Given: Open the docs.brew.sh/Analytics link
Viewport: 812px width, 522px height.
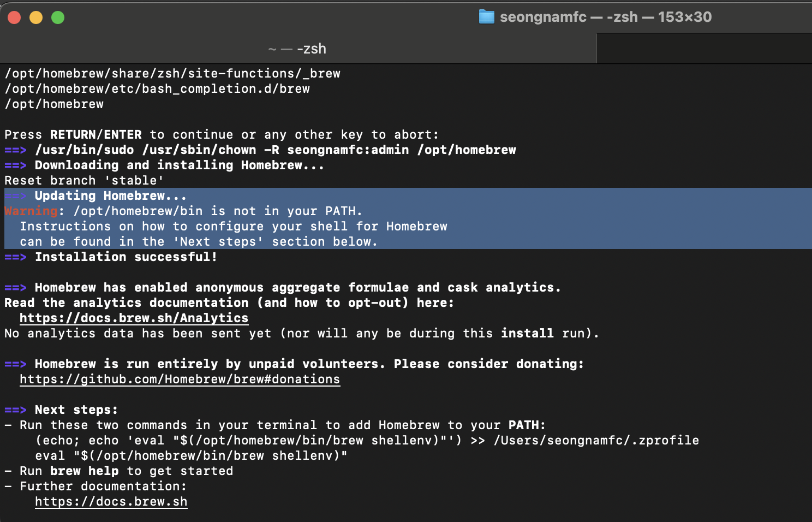Looking at the screenshot, I should tap(134, 318).
